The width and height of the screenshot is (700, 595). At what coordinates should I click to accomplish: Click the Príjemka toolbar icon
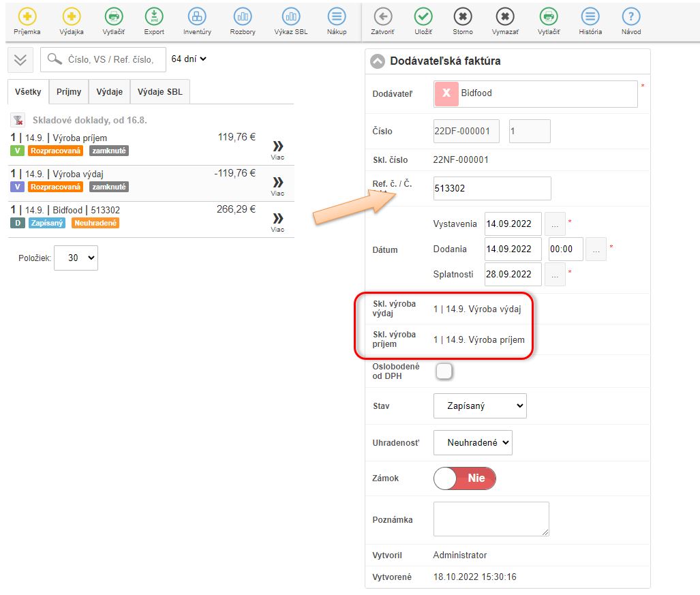pyautogui.click(x=27, y=17)
